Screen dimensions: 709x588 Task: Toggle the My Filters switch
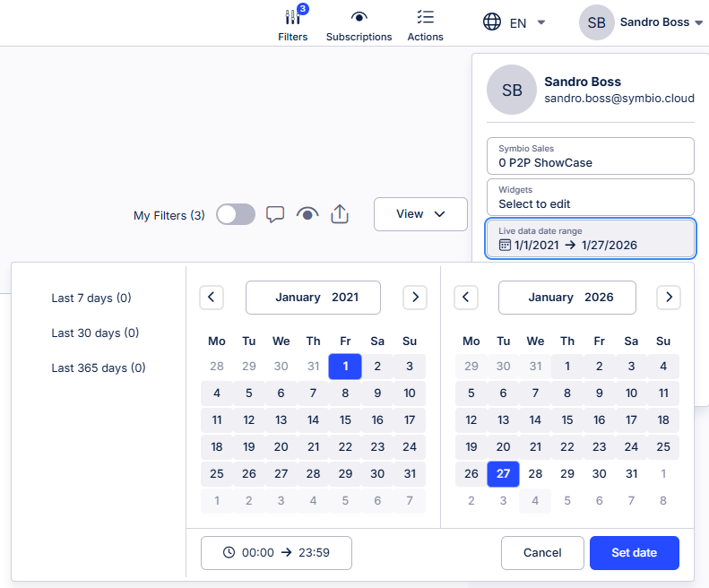236,214
